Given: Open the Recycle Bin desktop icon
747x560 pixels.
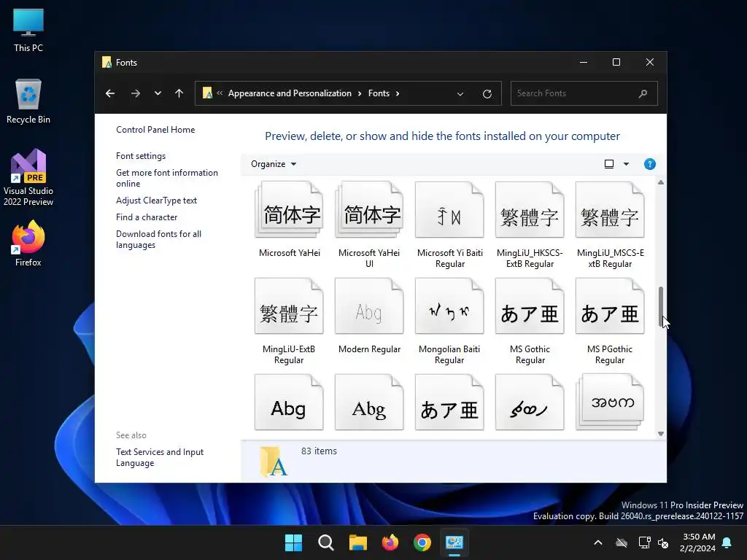Looking at the screenshot, I should click(28, 101).
